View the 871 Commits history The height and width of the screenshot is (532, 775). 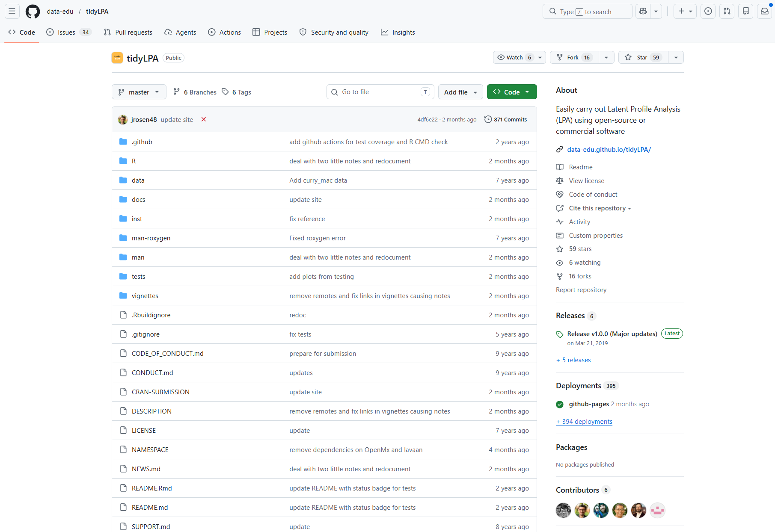(x=506, y=120)
